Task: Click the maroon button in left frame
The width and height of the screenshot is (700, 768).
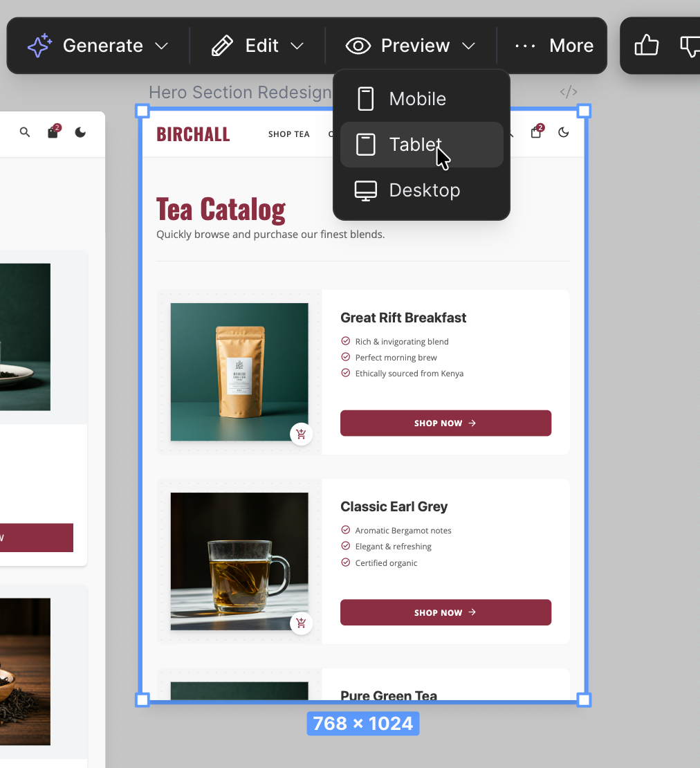Action: click(x=36, y=538)
